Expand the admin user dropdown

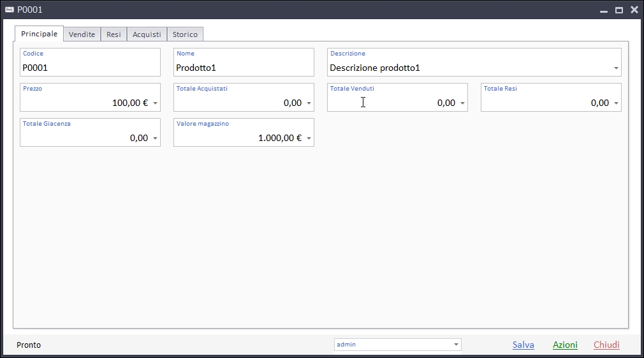(456, 345)
